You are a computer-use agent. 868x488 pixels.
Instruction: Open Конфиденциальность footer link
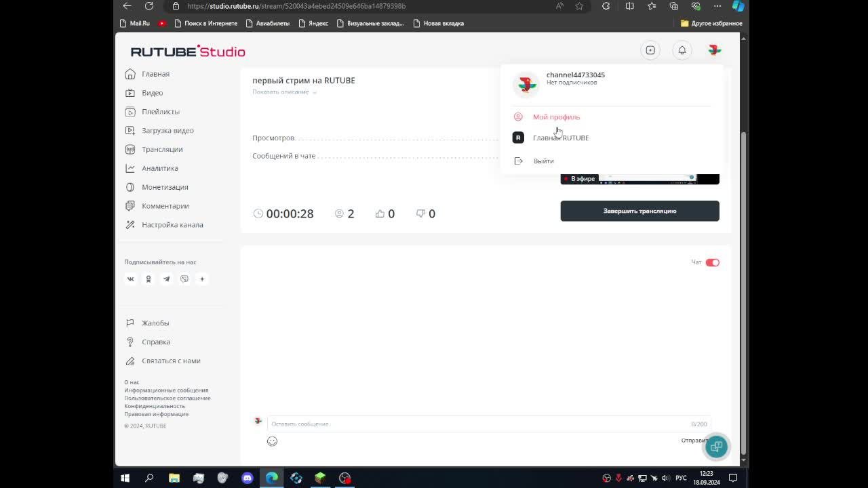point(155,406)
